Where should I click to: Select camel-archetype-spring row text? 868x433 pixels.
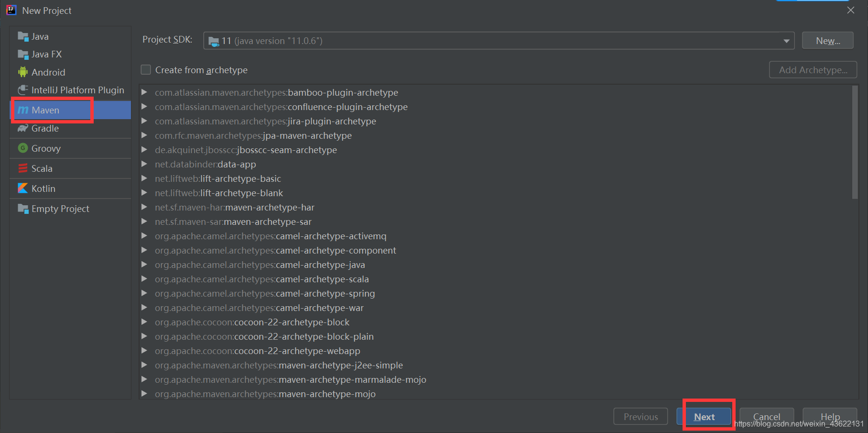click(x=265, y=293)
